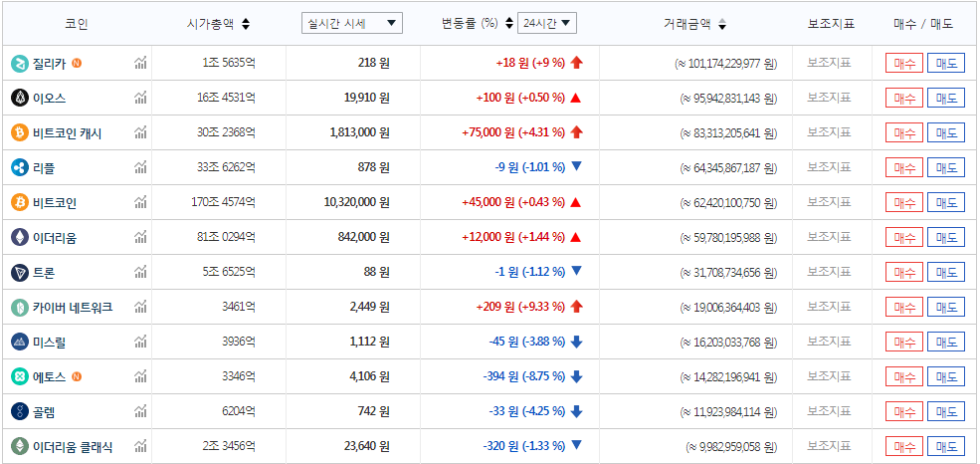Expand the 24시간 period dropdown

coord(547,23)
